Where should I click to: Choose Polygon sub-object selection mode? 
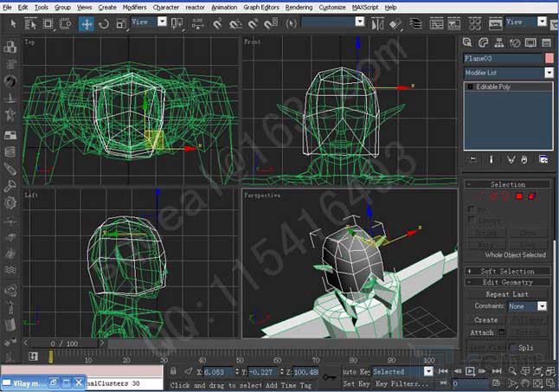tap(520, 196)
